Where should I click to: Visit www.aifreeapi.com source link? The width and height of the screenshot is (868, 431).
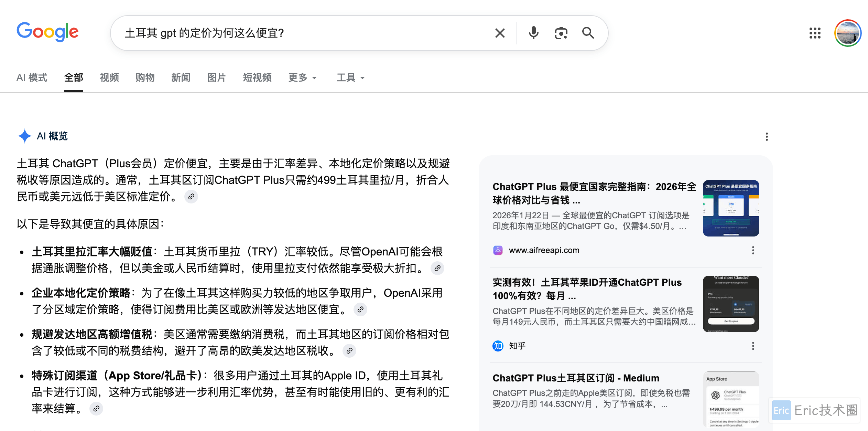click(x=544, y=250)
